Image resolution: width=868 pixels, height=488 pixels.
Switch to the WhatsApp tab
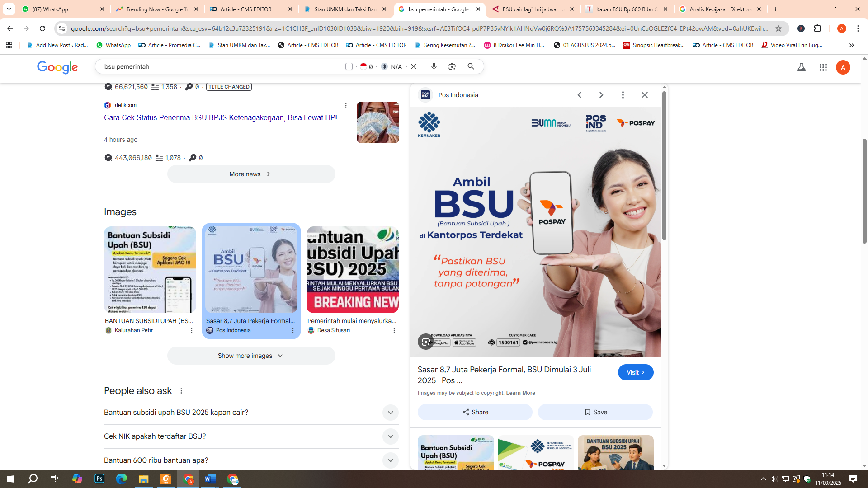click(63, 9)
